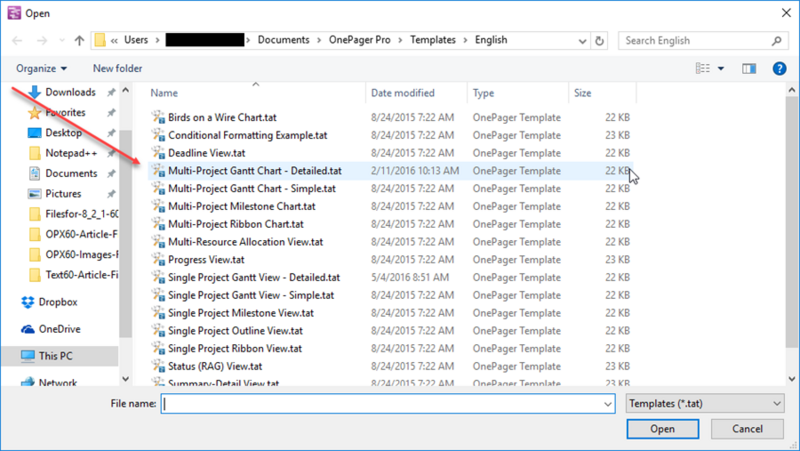
Task: Toggle the preview pane icon
Action: tap(749, 68)
